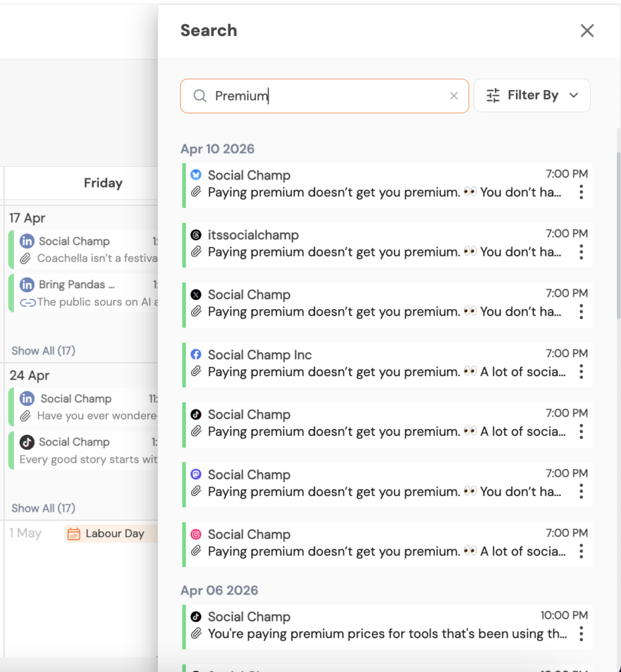Click the magnifier icon in the search field

(200, 96)
